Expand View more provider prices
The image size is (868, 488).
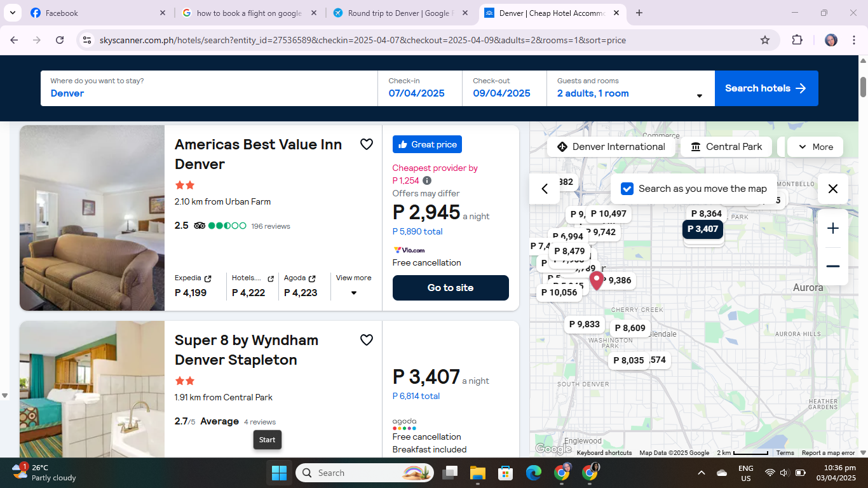coord(353,285)
